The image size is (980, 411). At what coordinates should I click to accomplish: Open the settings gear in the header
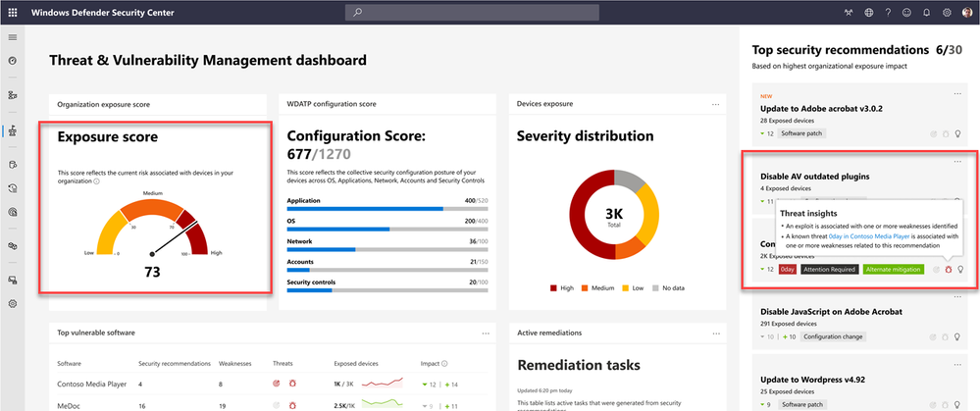point(947,13)
